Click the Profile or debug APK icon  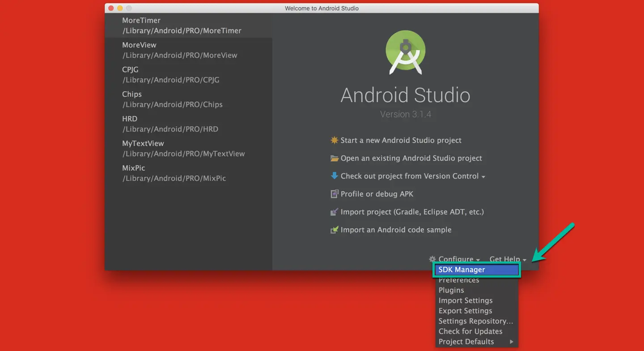335,194
